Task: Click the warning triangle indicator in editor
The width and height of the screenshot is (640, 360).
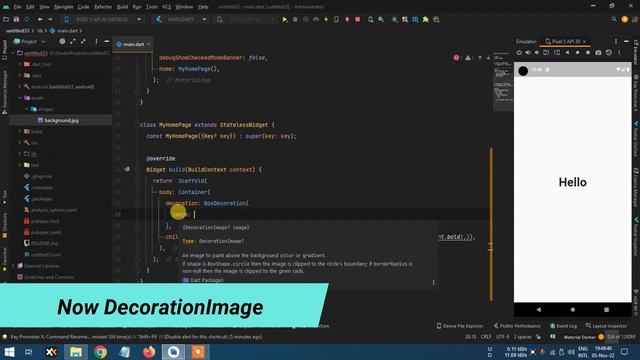Action: coord(468,58)
